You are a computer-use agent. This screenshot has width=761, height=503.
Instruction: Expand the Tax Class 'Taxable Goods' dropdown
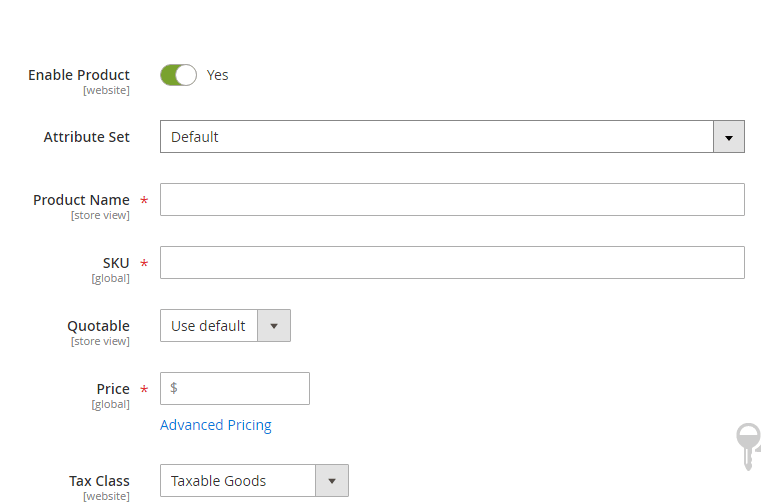pos(238,481)
